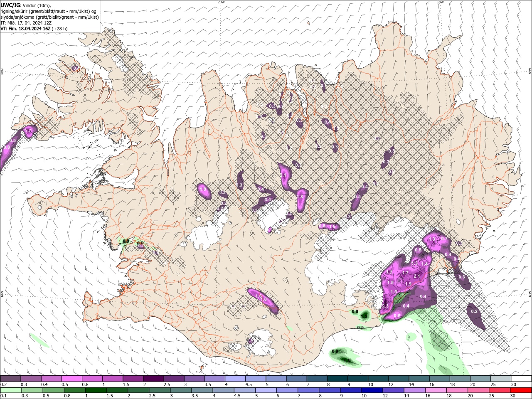Click the 'rigning/skúrir' legend description line
The height and width of the screenshot is (399, 532).
tap(48, 11)
